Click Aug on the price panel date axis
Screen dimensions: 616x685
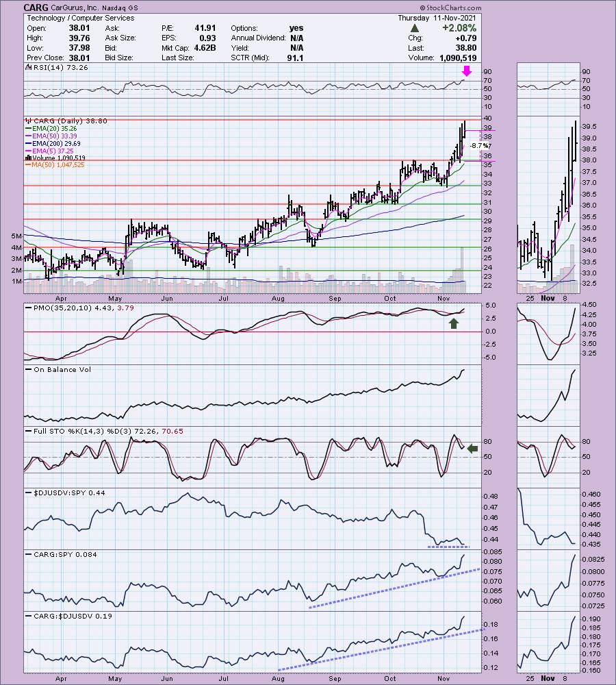pyautogui.click(x=278, y=299)
